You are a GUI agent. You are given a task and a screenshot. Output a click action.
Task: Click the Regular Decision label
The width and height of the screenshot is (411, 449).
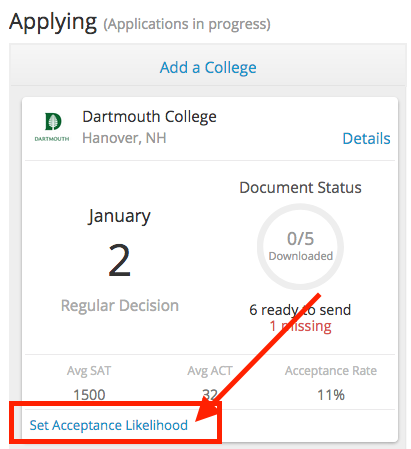(120, 306)
